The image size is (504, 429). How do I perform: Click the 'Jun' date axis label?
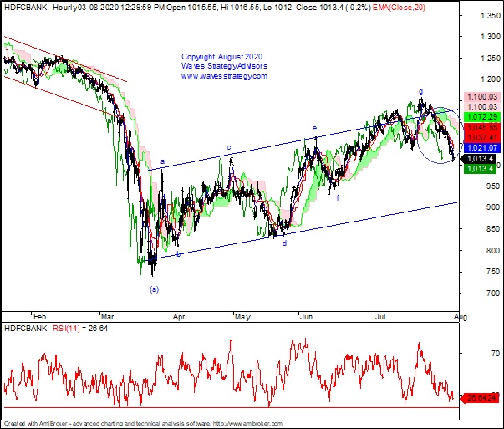point(306,317)
